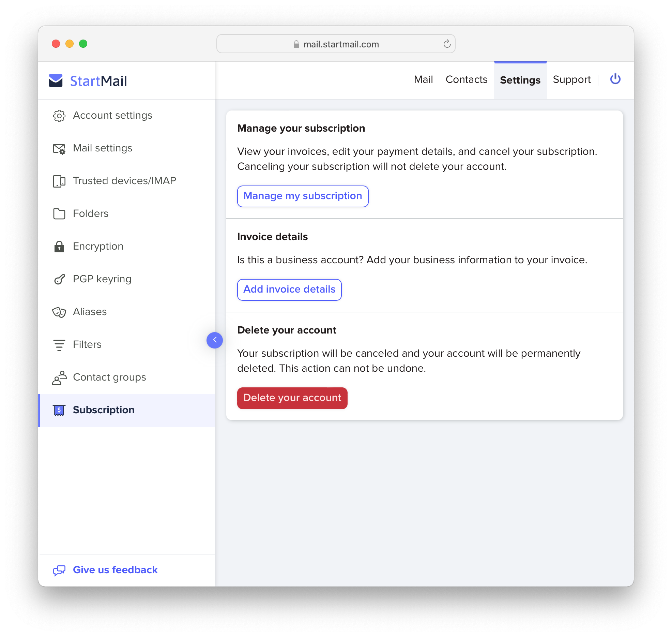This screenshot has width=672, height=637.
Task: Open Filters settings
Action: (126, 345)
